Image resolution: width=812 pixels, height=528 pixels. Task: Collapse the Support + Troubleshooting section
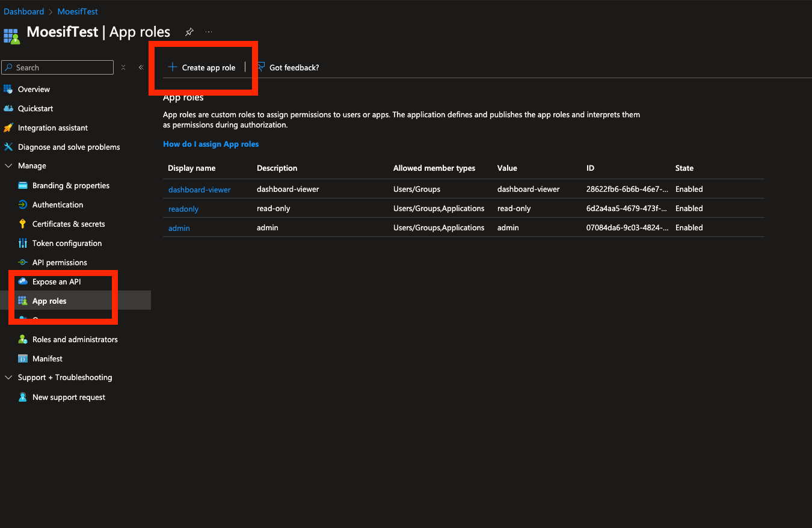[8, 378]
